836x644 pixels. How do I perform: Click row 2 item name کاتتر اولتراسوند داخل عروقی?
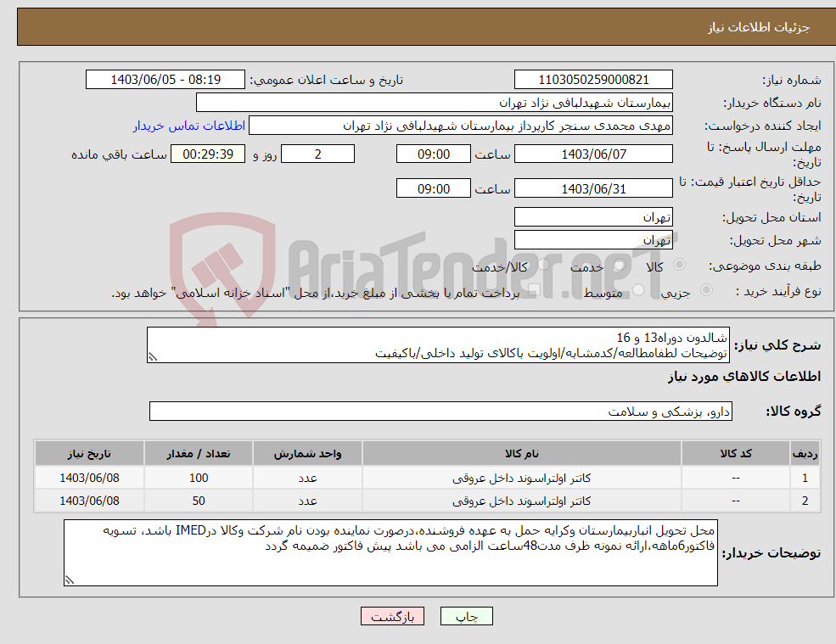click(x=522, y=501)
